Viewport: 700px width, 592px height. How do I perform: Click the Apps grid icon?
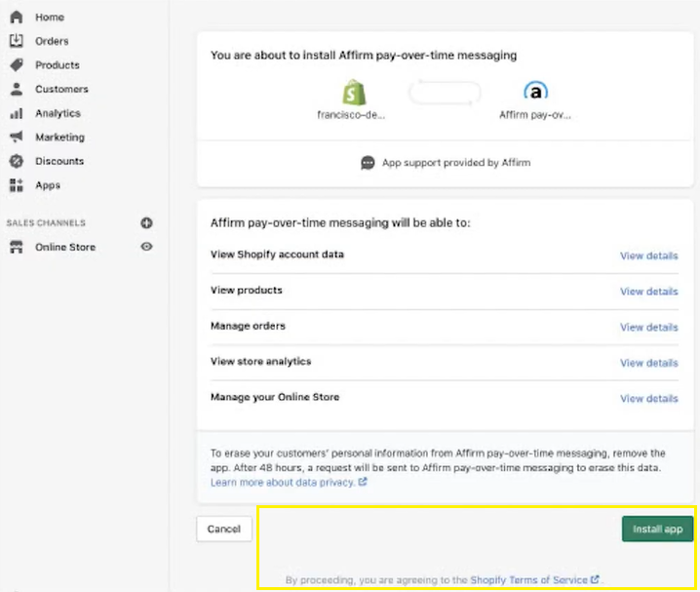point(16,185)
